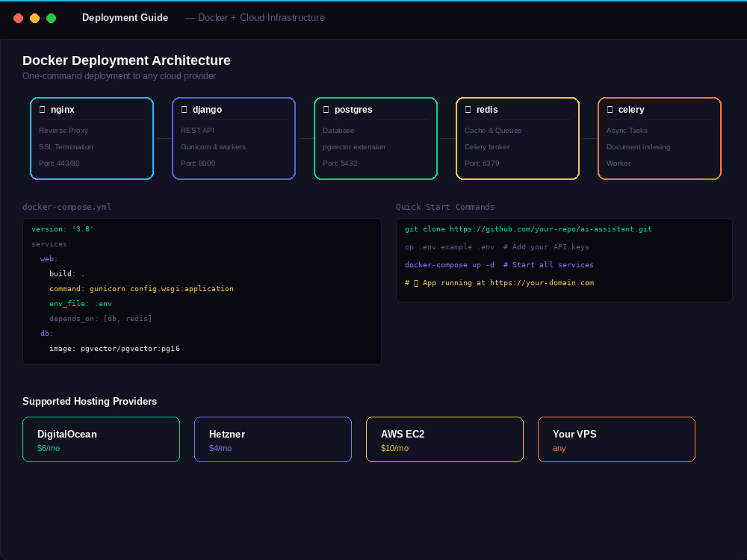
Task: Click the '# Add your API keys' comment
Action: [x=546, y=247]
